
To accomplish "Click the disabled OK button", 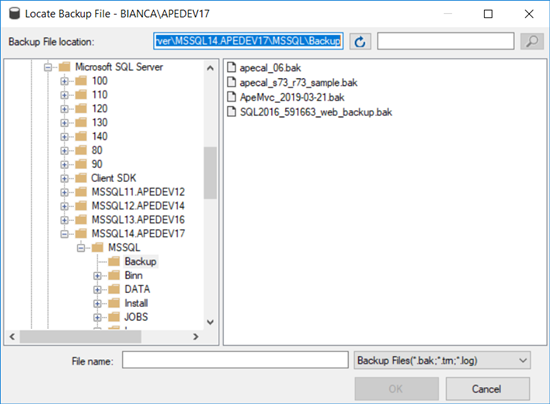I will [x=397, y=389].
